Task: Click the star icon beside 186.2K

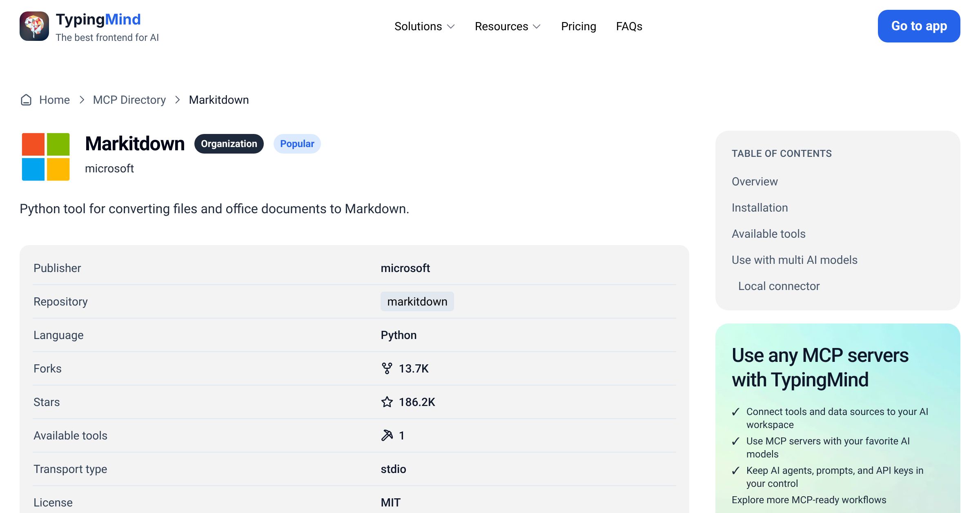Action: click(x=387, y=402)
